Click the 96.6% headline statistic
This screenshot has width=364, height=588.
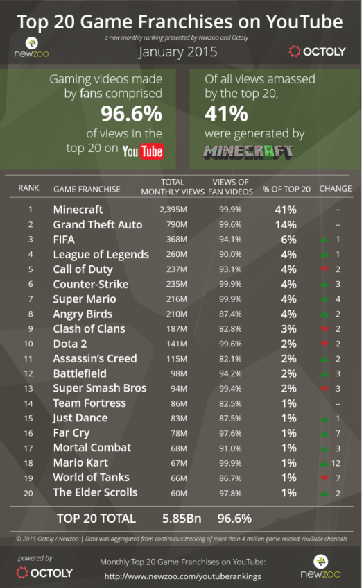(x=132, y=114)
